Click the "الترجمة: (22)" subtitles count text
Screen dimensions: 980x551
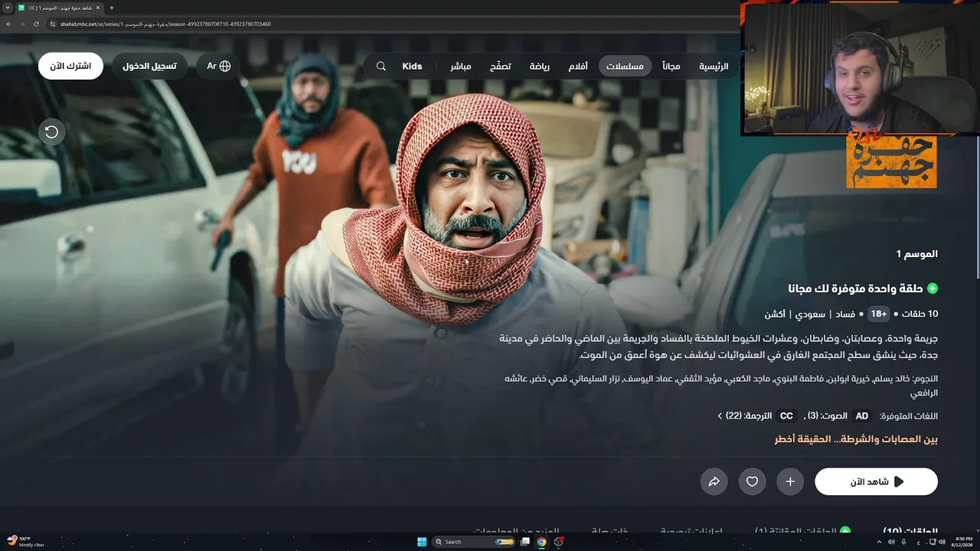coord(749,416)
